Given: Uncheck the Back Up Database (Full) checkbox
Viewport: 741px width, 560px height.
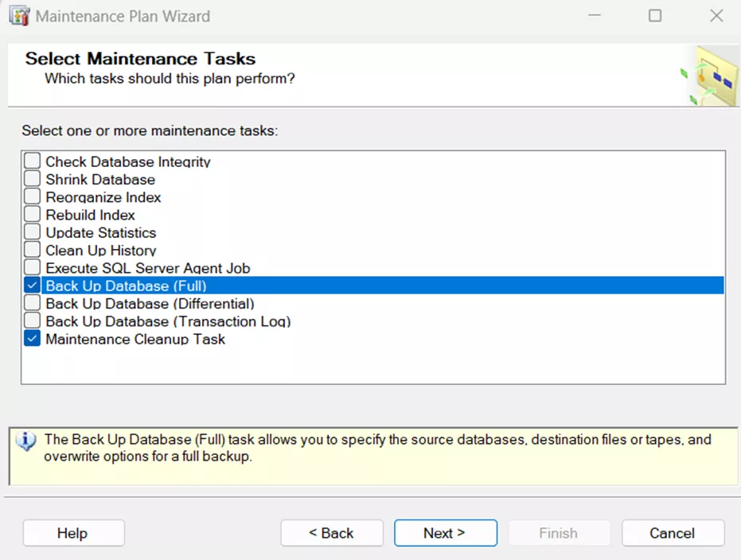Looking at the screenshot, I should click(x=32, y=286).
